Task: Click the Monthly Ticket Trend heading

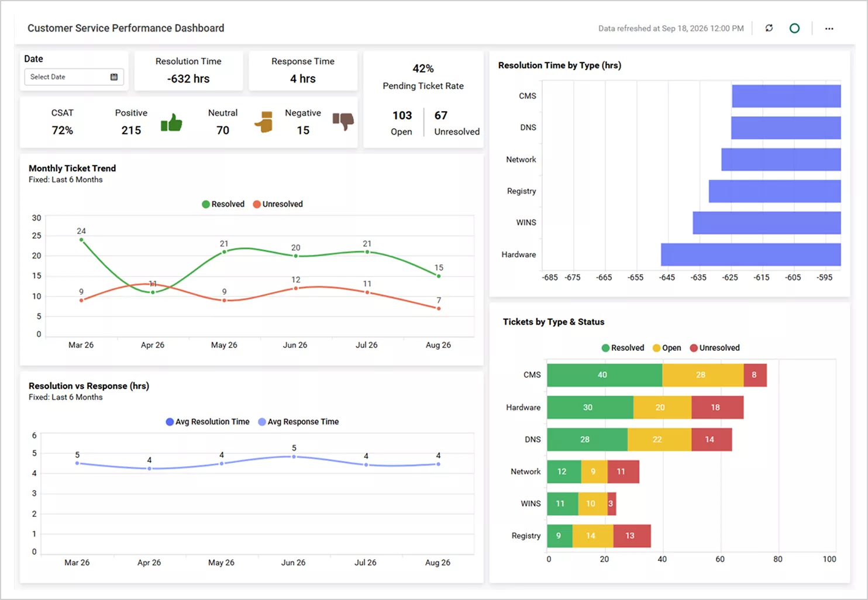Action: pos(73,168)
